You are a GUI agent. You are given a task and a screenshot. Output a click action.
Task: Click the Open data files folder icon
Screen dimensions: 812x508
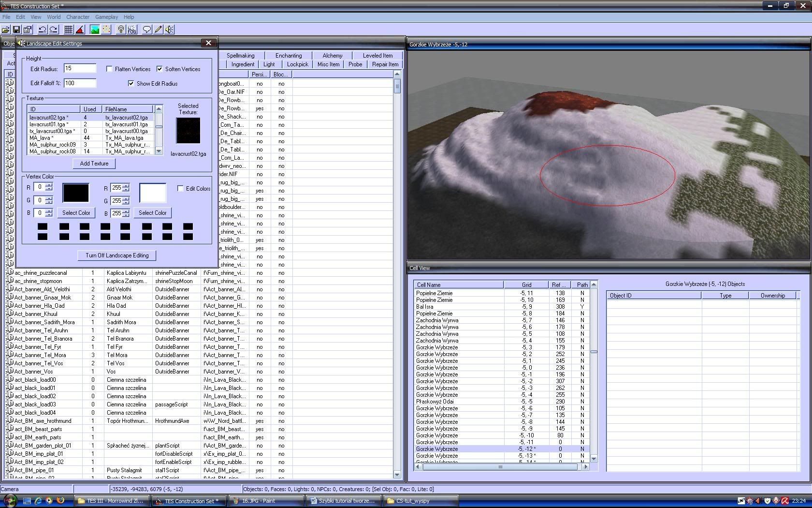click(6, 30)
